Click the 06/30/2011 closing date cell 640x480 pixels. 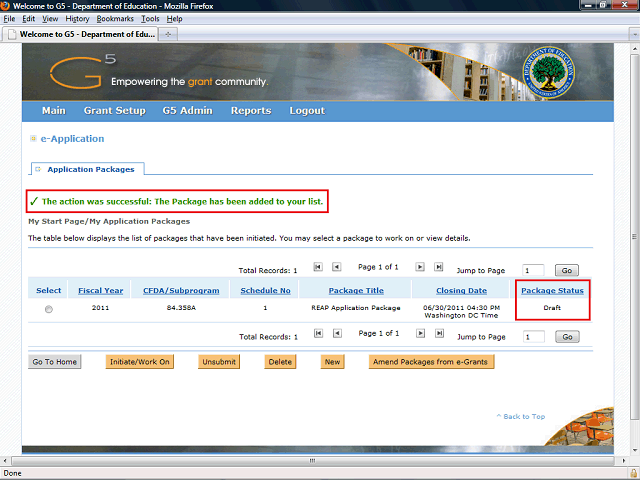coord(461,311)
